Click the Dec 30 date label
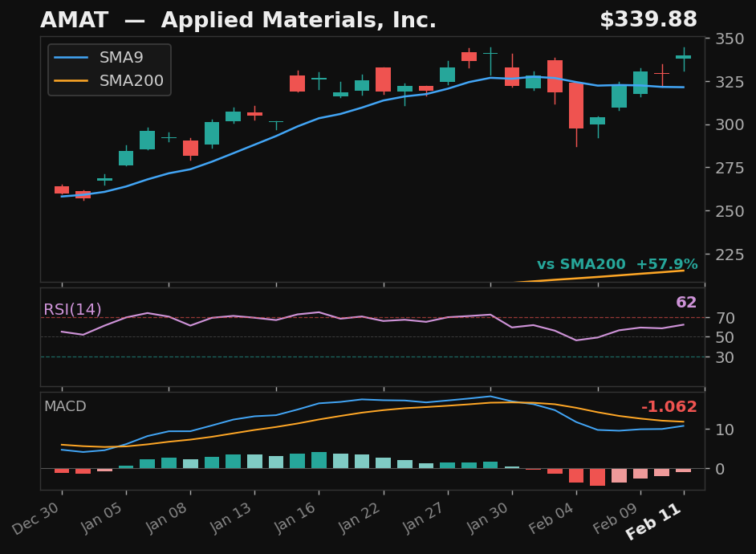The height and width of the screenshot is (554, 756). point(37,519)
